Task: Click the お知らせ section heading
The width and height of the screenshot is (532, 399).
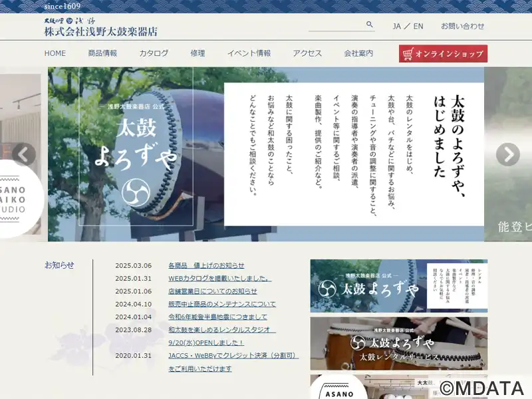Action: [59, 265]
